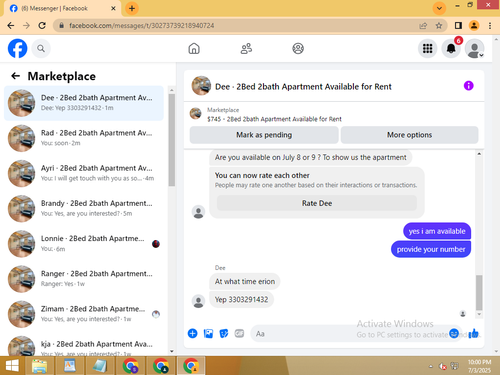
Task: Open the grid menu icon
Action: [x=427, y=49]
